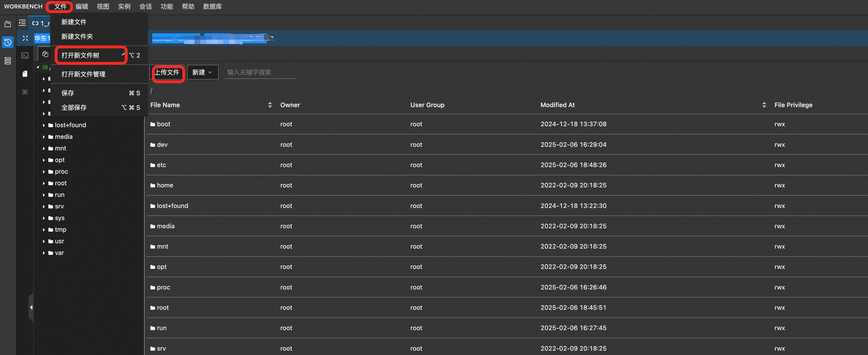
Task: Open the etc folder in file list
Action: coord(162,165)
